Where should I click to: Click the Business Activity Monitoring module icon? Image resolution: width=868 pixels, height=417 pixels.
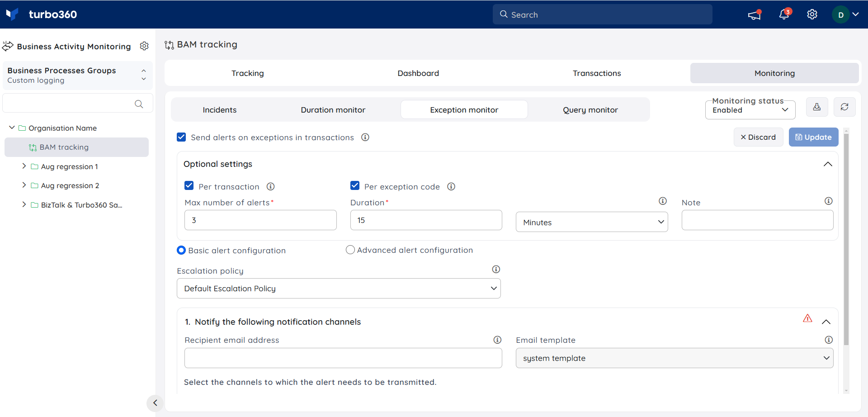coord(8,46)
